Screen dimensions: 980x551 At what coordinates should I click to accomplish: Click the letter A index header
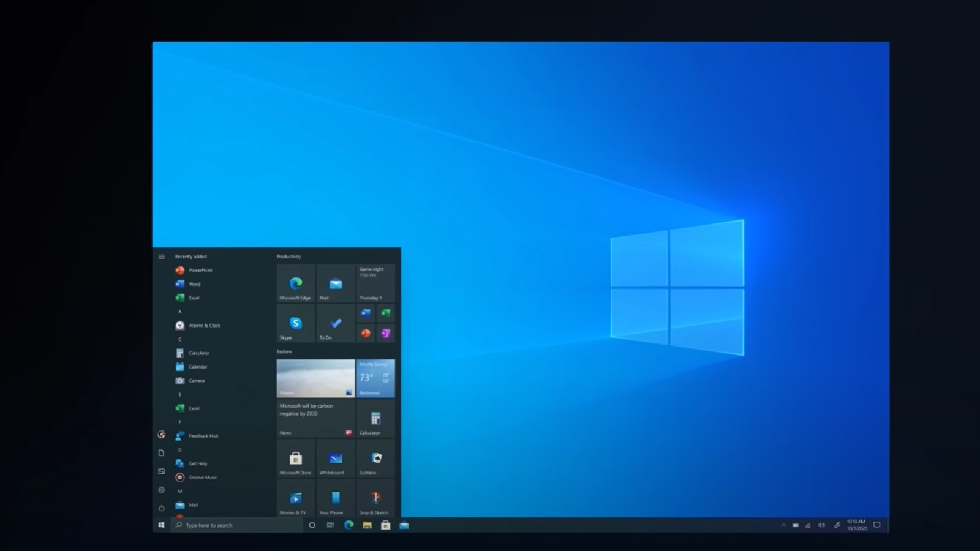click(x=179, y=312)
